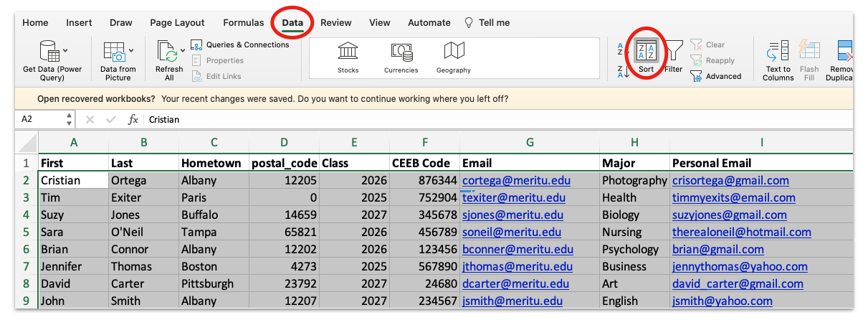Expand the Data from Picture dropdown arrow
The width and height of the screenshot is (868, 320).
(131, 51)
